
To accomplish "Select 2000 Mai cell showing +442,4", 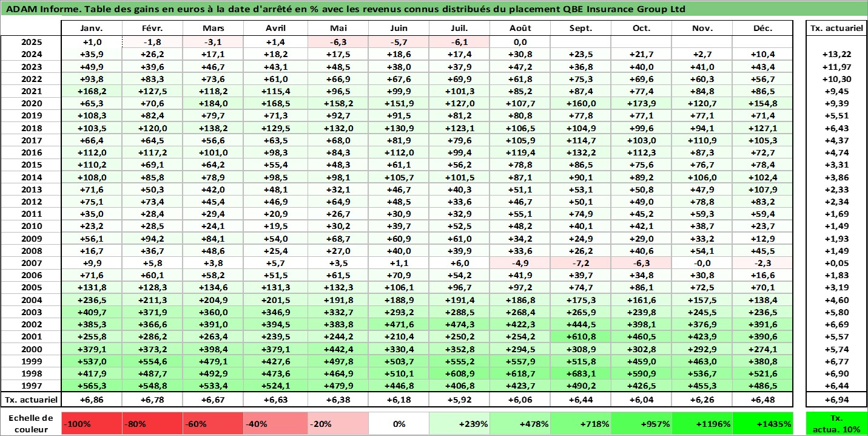I will 337,349.
